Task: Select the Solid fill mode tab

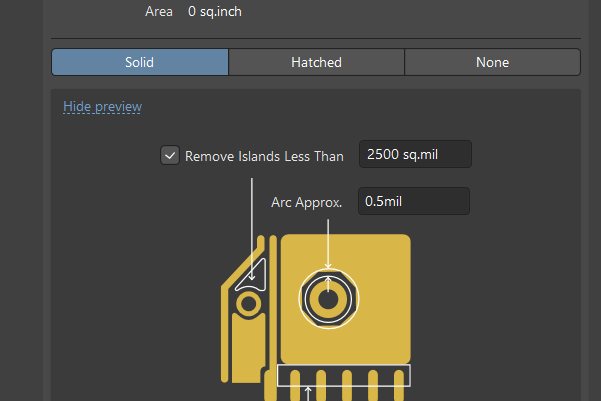Action: tap(140, 62)
